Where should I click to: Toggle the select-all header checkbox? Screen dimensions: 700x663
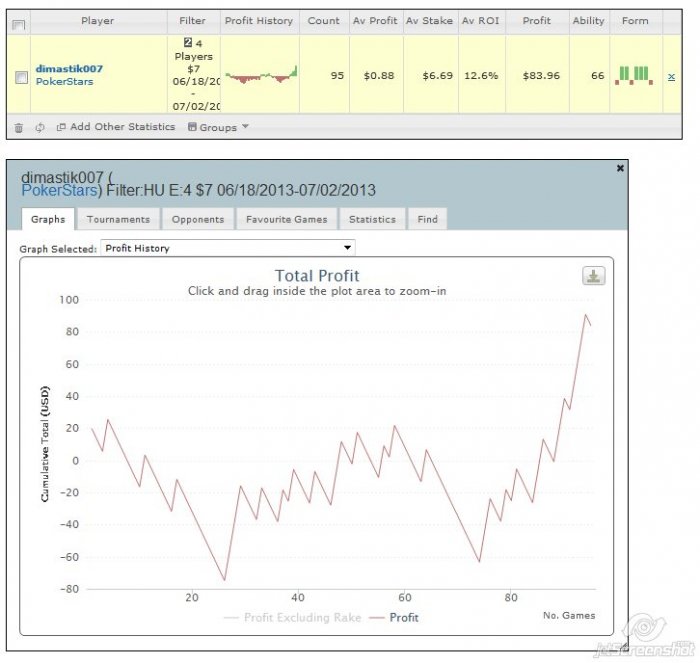[x=17, y=23]
